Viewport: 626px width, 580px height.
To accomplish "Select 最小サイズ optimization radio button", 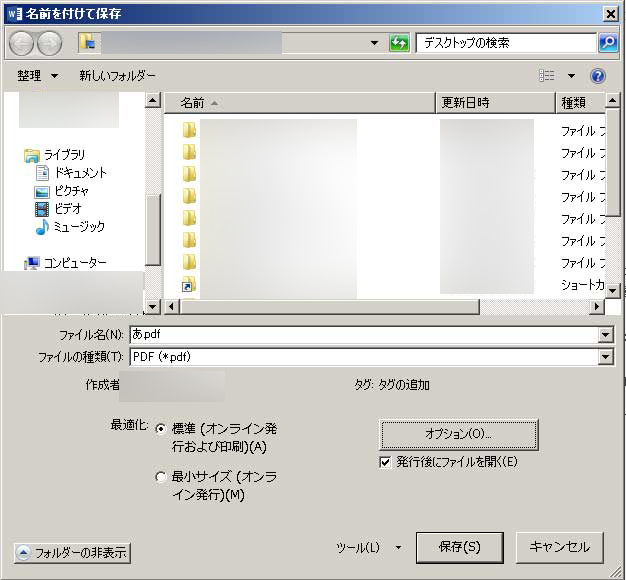I will [x=161, y=478].
